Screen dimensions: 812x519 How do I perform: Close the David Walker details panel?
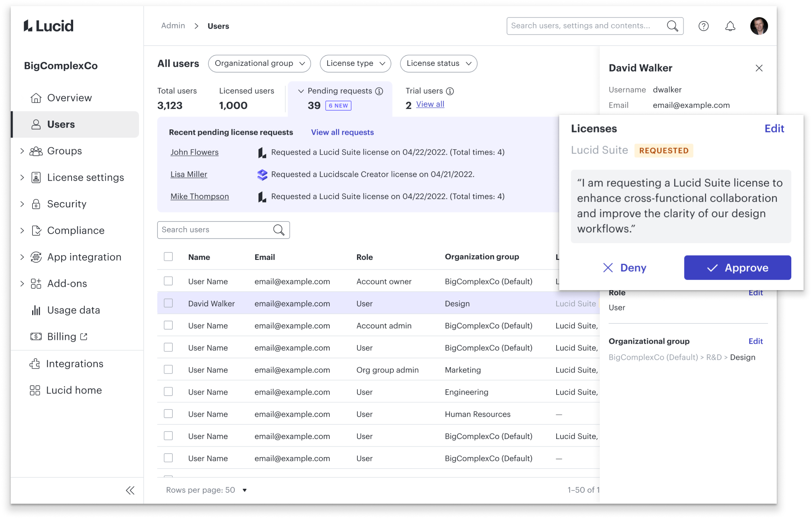click(x=759, y=68)
